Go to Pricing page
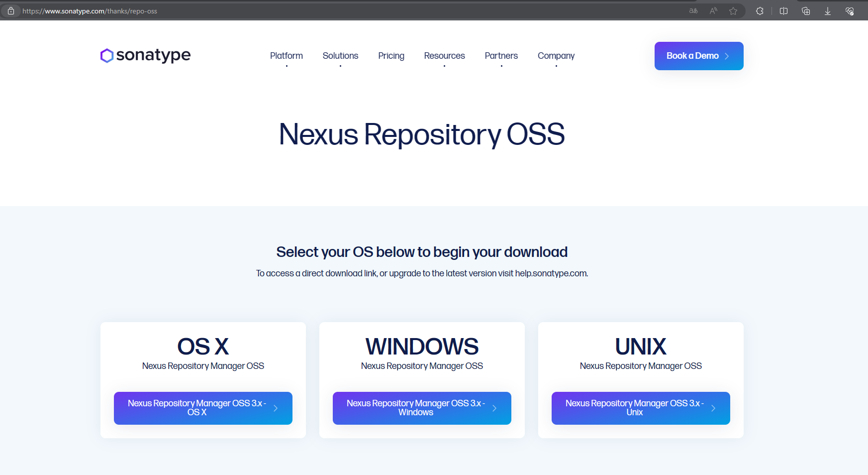 pyautogui.click(x=391, y=56)
